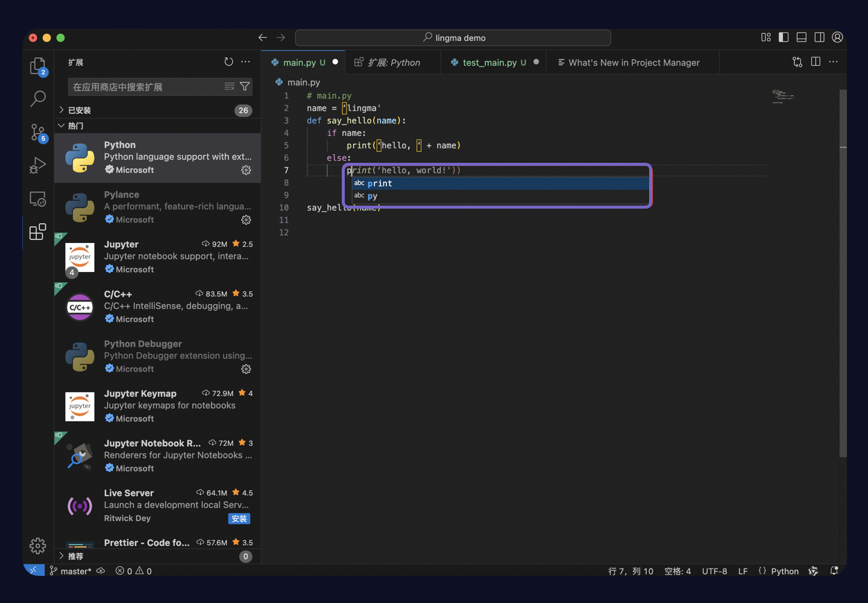Open the Run and Debug panel
The width and height of the screenshot is (868, 603).
click(37, 166)
